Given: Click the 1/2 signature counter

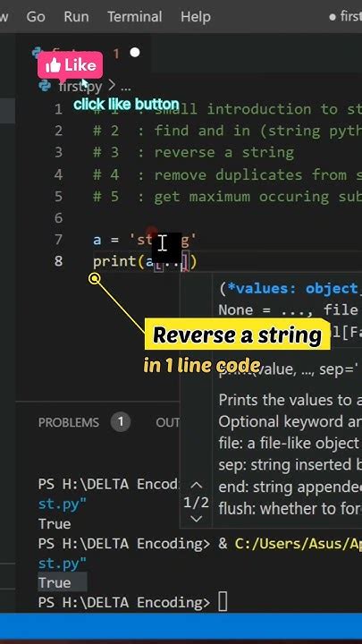Looking at the screenshot, I should [196, 503].
